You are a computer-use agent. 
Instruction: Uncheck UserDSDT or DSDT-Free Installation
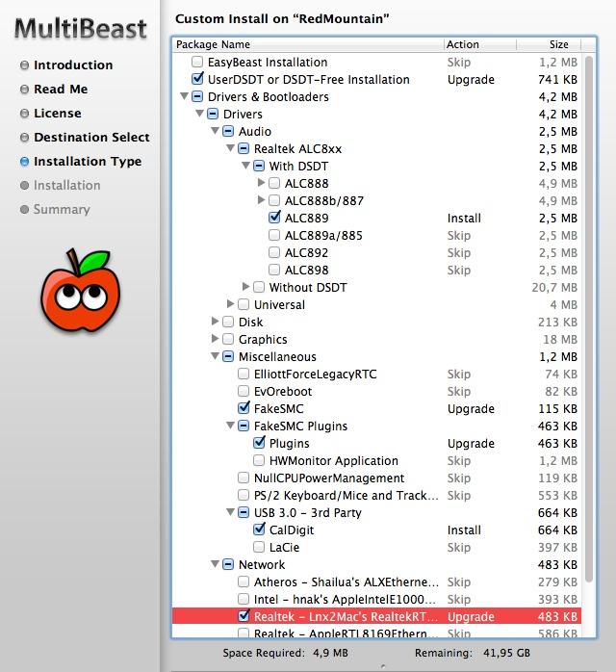click(197, 79)
